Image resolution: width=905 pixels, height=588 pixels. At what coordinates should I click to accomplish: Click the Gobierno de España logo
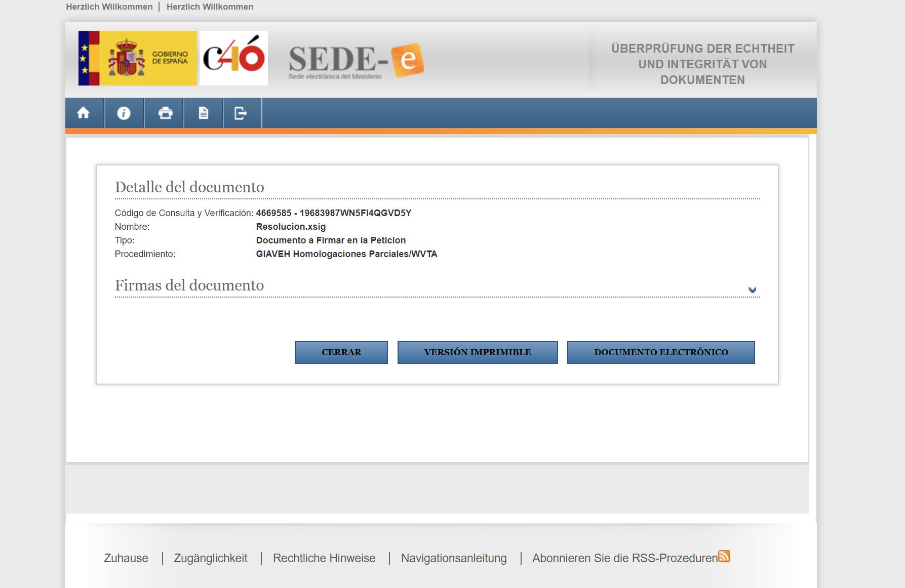point(138,58)
